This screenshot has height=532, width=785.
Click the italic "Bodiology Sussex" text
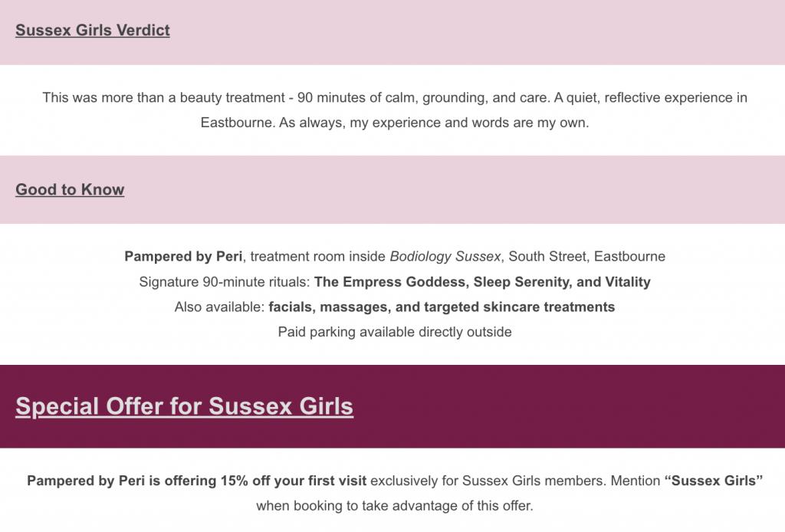click(445, 256)
